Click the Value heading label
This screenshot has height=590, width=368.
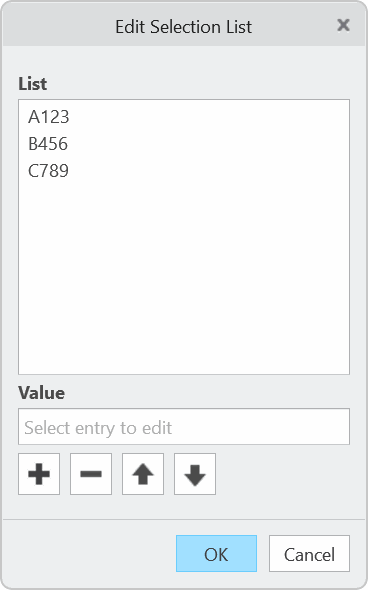click(x=41, y=393)
